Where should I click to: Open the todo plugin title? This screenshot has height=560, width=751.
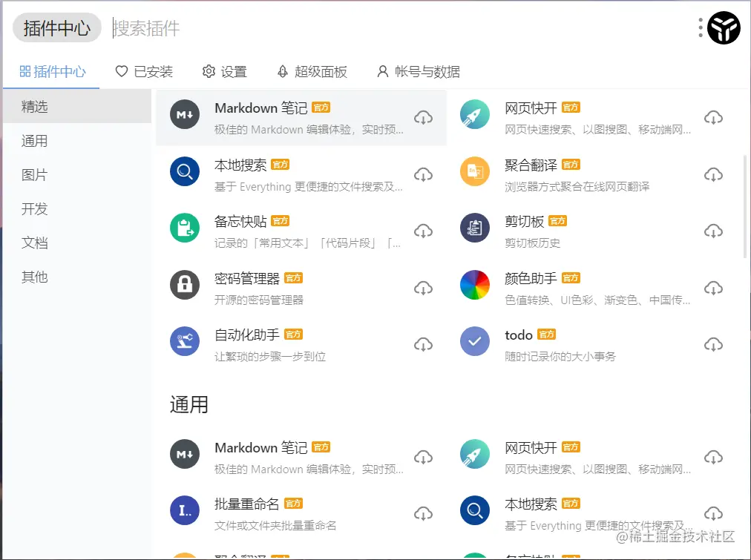[518, 335]
